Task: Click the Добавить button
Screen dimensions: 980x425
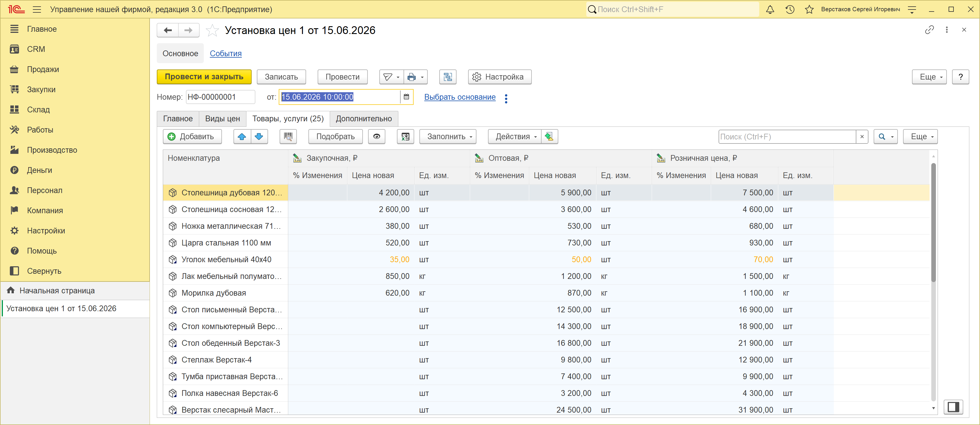Action: (x=193, y=137)
